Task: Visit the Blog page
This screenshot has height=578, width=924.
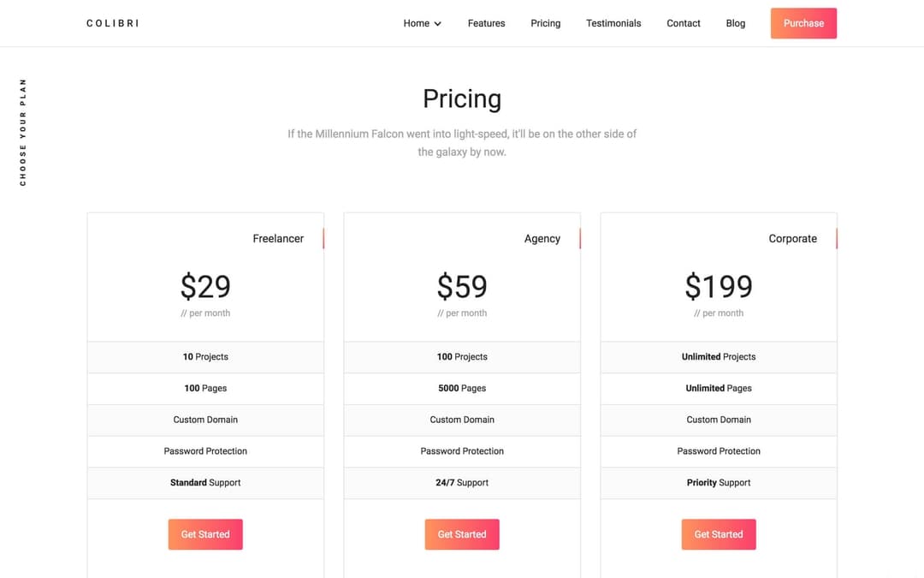Action: click(735, 23)
